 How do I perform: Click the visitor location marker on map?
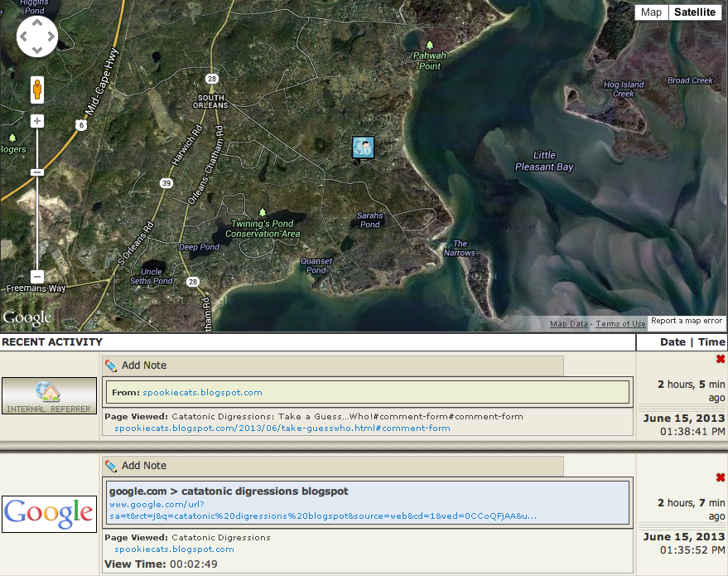[x=363, y=148]
